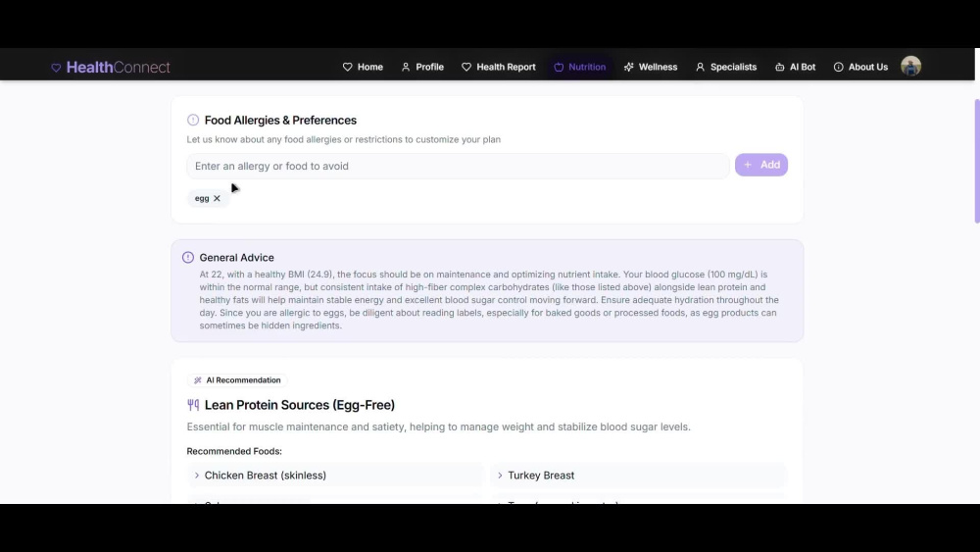The image size is (980, 552).
Task: Click the page vertical scrollbar thumb
Action: click(x=977, y=161)
